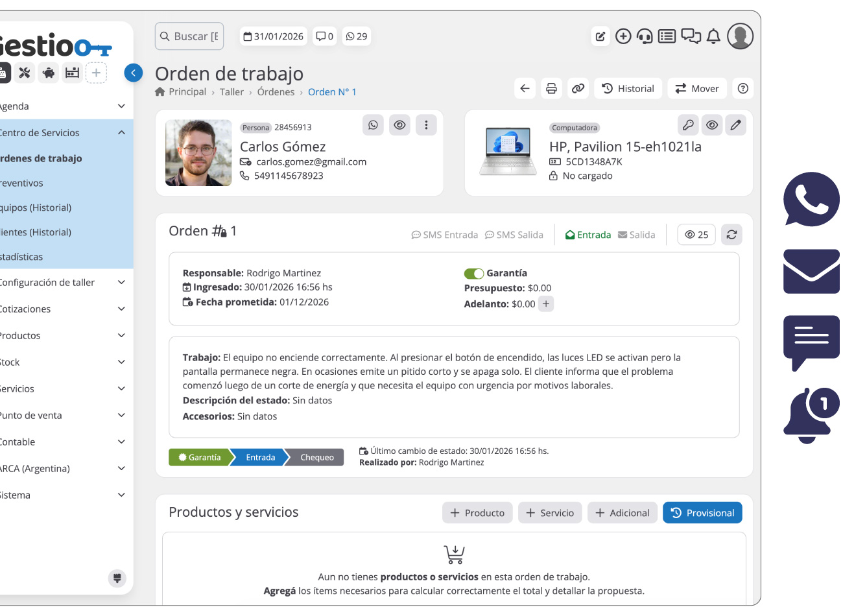843x616 pixels.
Task: Collapse the sidebar with the blue arrow button
Action: point(133,73)
